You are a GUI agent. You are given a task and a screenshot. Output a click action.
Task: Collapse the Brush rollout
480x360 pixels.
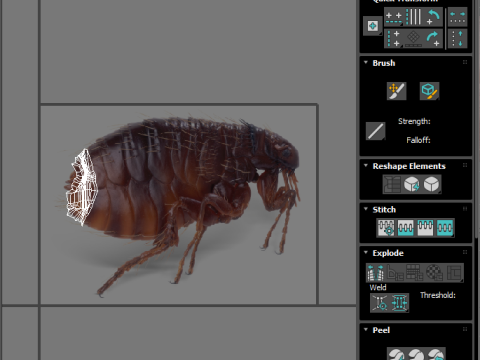point(366,62)
